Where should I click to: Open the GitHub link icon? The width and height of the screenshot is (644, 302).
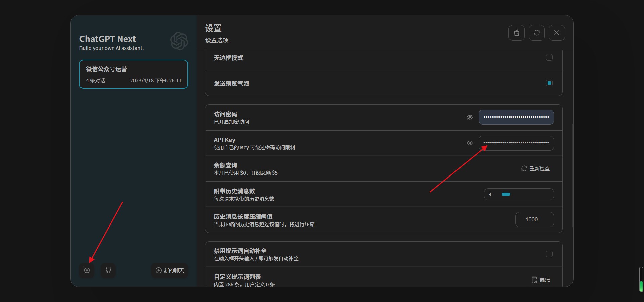point(108,270)
